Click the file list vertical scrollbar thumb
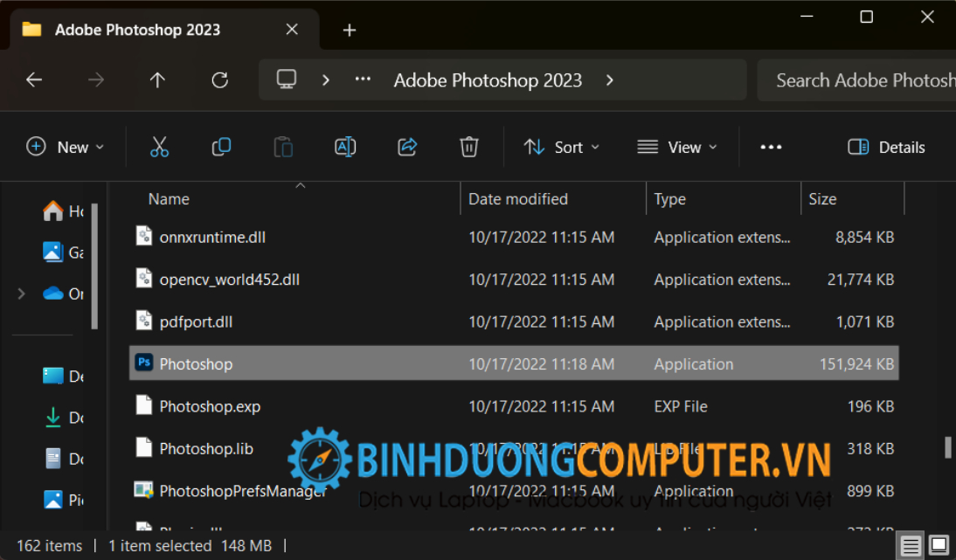 [x=947, y=447]
